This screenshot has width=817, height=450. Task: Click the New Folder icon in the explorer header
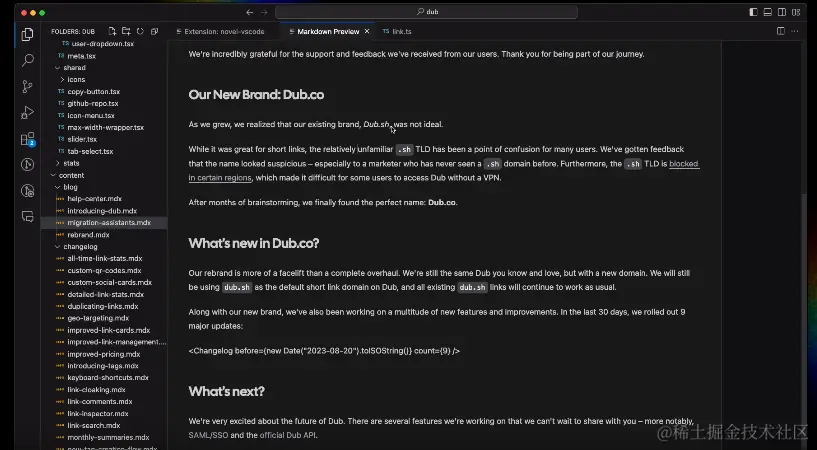click(126, 31)
